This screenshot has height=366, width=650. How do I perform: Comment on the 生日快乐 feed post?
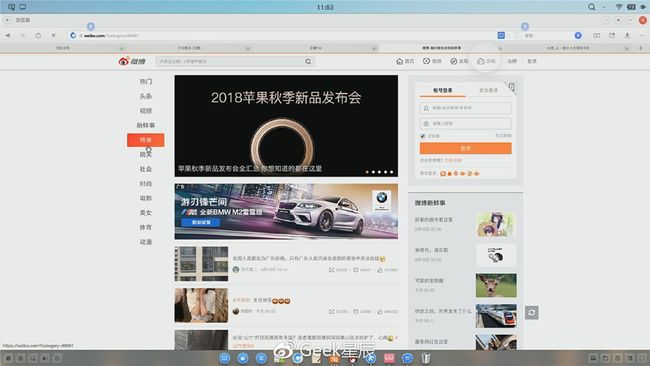coord(362,311)
